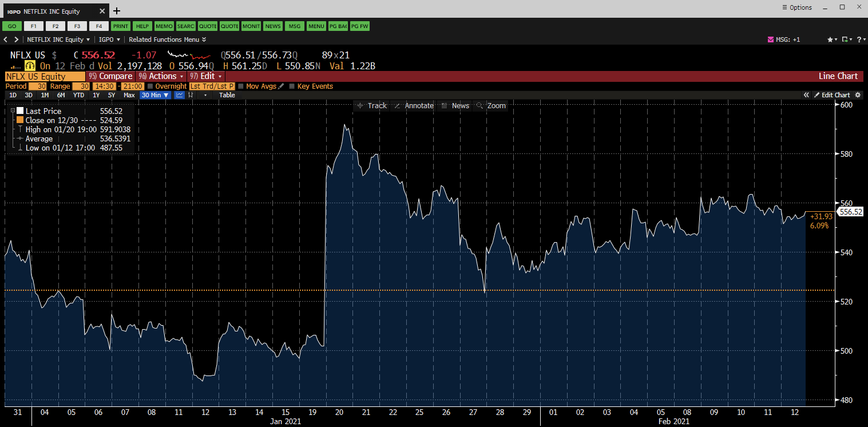Select the 1Y period tab

96,95
